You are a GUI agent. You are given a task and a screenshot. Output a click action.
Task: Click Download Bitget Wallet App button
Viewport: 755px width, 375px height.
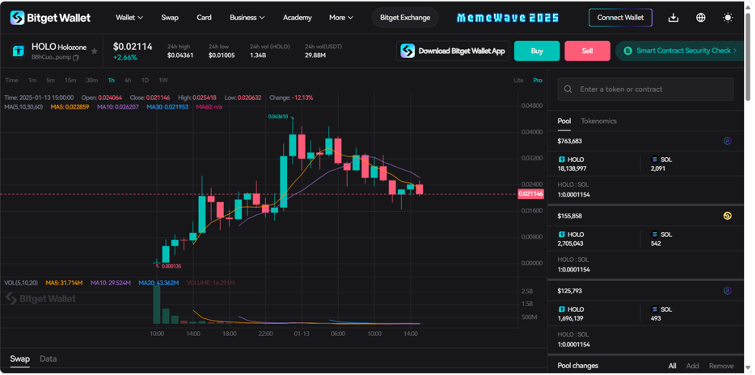453,51
